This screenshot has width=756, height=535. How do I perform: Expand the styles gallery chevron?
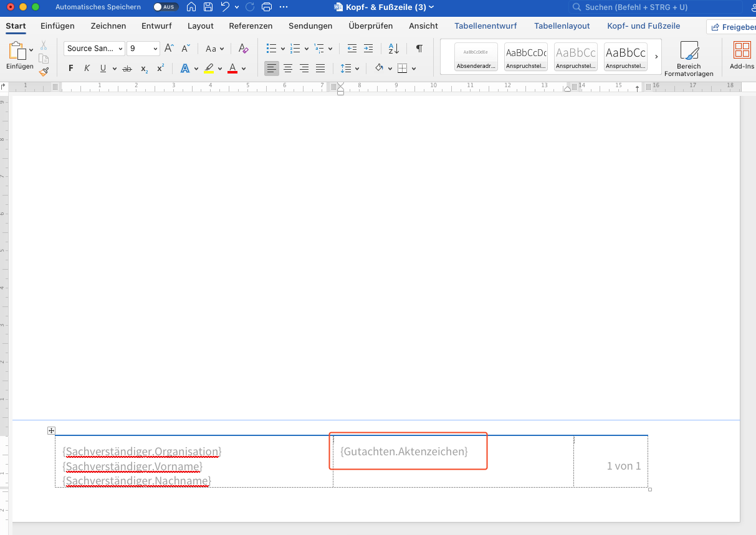656,57
